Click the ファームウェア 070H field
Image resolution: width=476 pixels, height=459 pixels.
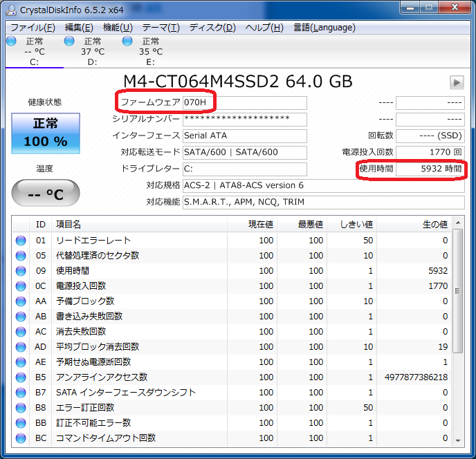pos(244,102)
